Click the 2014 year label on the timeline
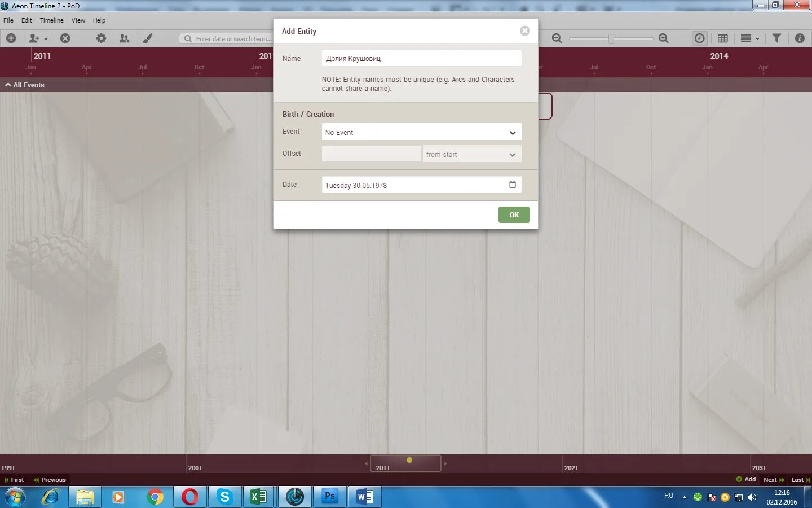Screen dimensions: 812x508 coord(719,56)
